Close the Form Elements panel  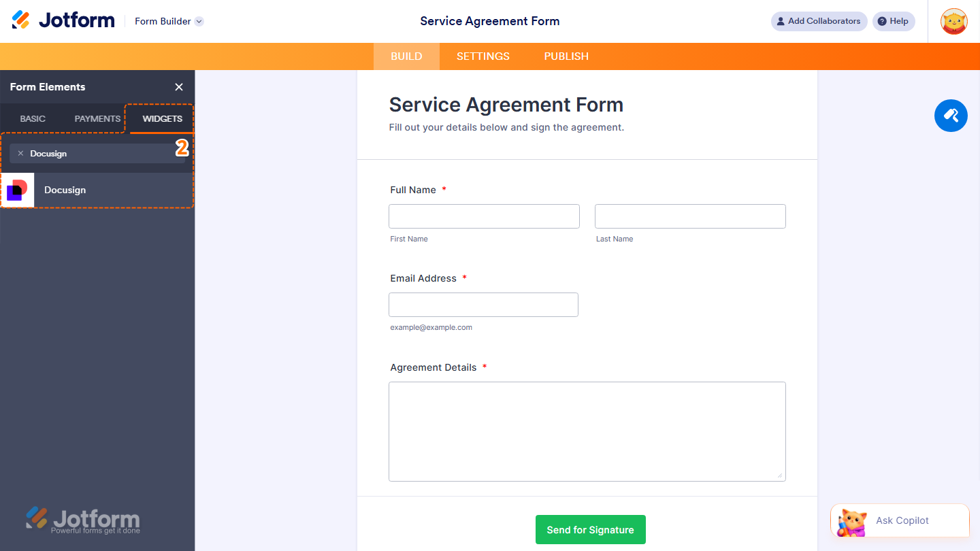(178, 87)
